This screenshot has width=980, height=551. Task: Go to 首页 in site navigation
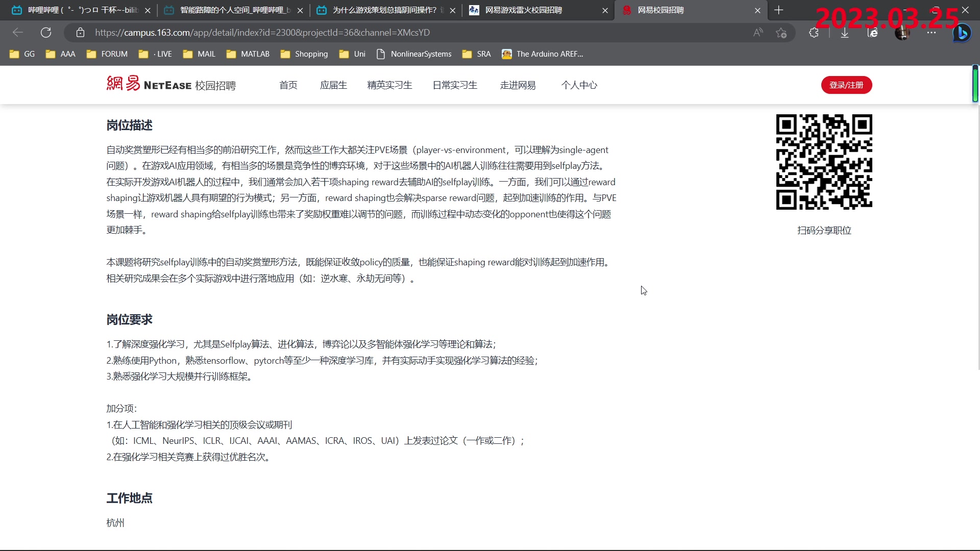(288, 85)
